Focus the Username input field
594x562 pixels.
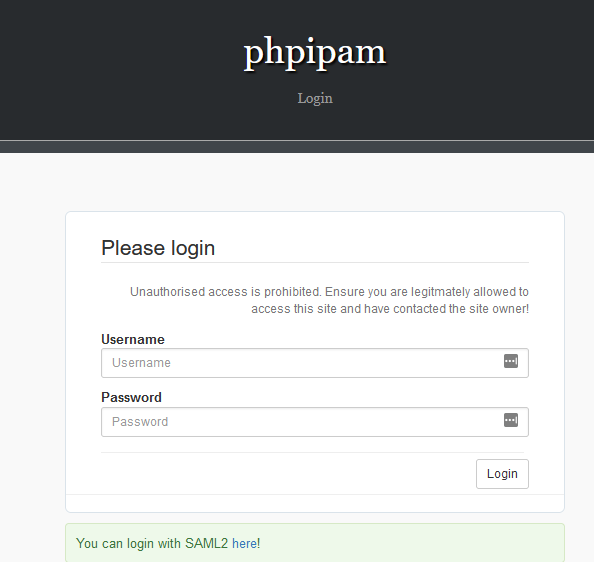point(315,363)
